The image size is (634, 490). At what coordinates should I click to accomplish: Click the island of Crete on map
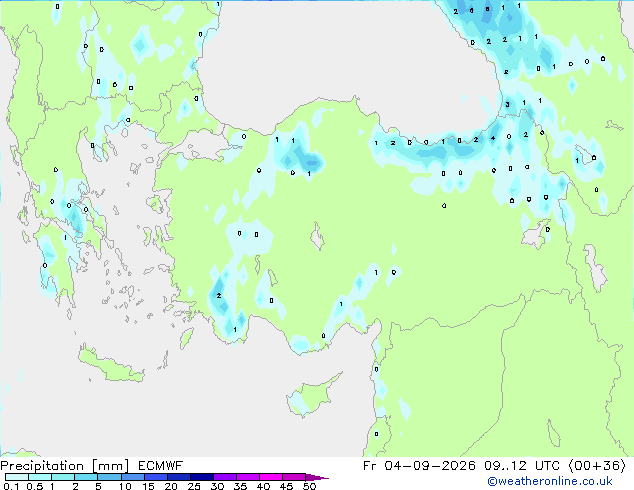pos(111,364)
